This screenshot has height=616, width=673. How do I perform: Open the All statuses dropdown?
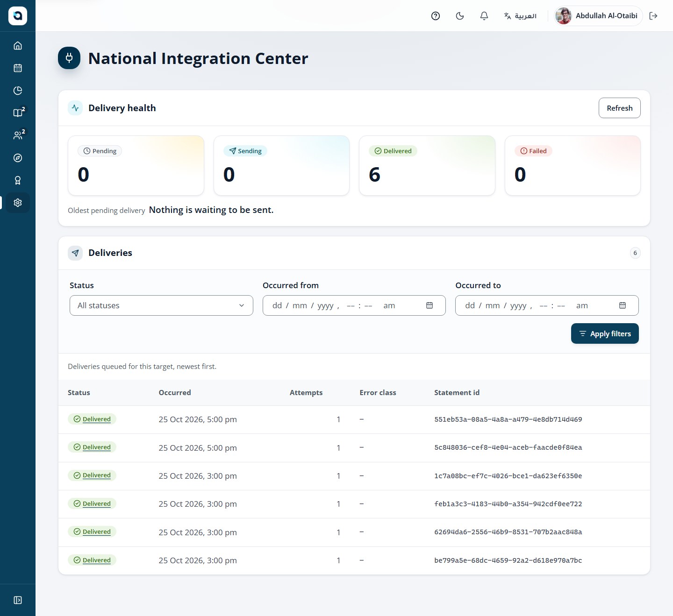[161, 305]
